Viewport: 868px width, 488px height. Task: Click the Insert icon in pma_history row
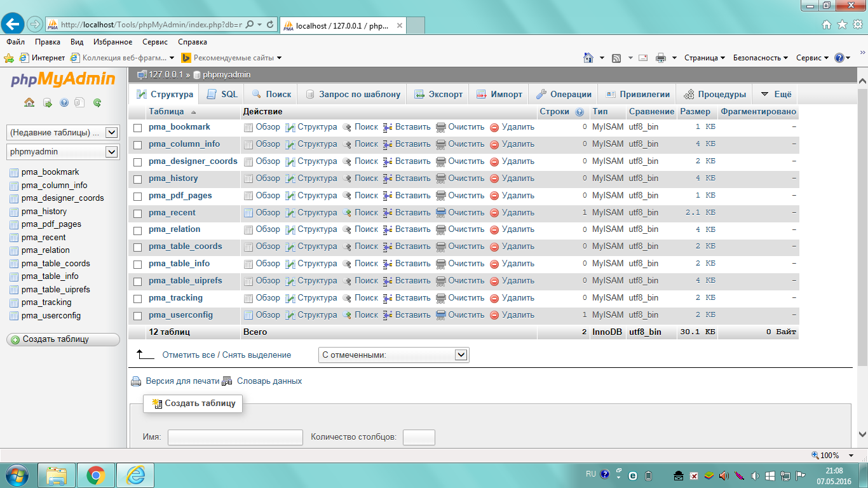tap(388, 179)
